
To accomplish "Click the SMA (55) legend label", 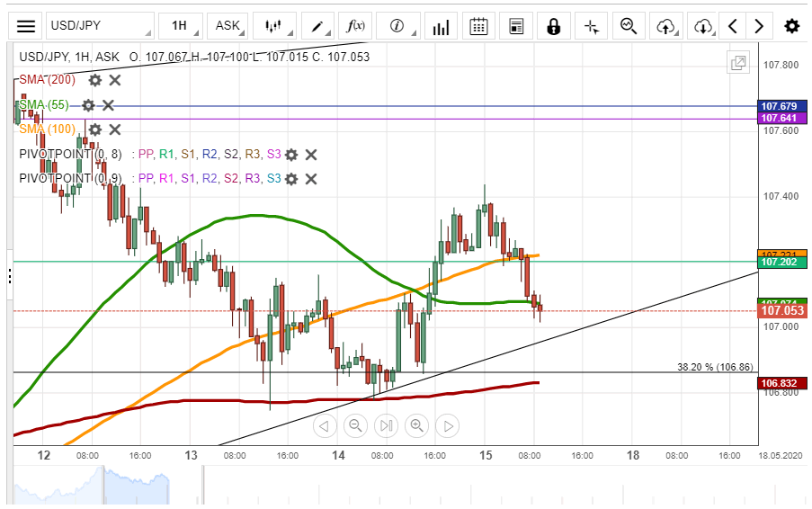I will [x=44, y=105].
